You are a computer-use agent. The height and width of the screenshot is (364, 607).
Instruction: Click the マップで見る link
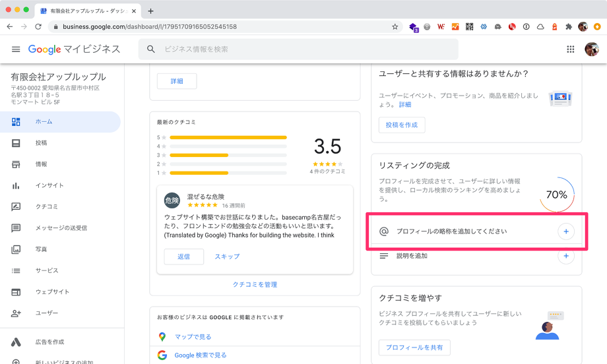coord(193,337)
